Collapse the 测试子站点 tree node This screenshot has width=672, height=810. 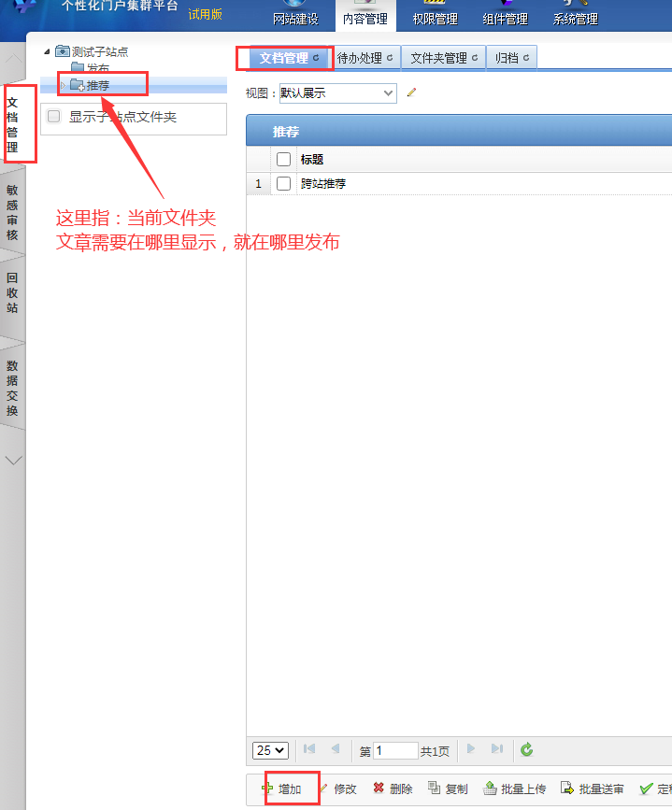click(x=47, y=51)
